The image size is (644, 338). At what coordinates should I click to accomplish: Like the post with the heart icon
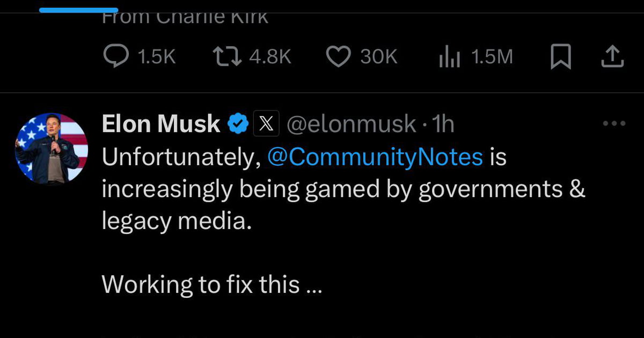pyautogui.click(x=338, y=57)
